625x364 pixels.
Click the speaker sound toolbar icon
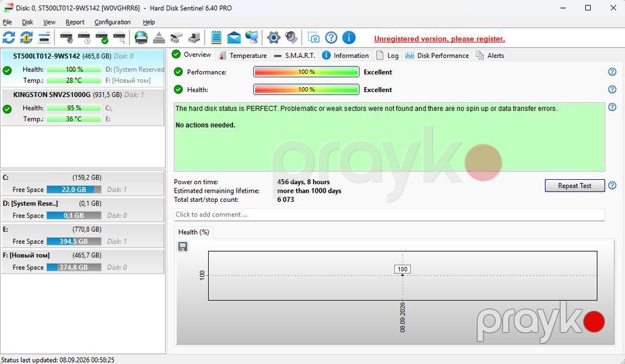pyautogui.click(x=291, y=37)
